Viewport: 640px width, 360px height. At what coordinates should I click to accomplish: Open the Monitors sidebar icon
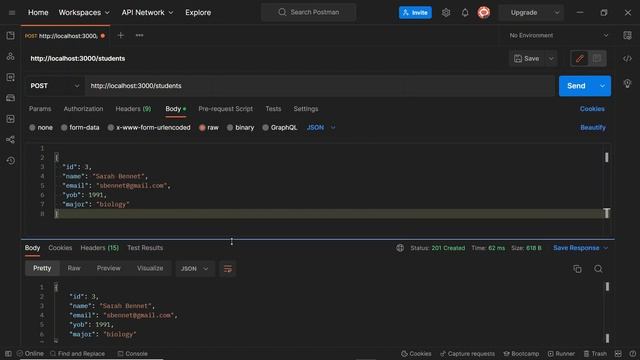click(x=10, y=119)
